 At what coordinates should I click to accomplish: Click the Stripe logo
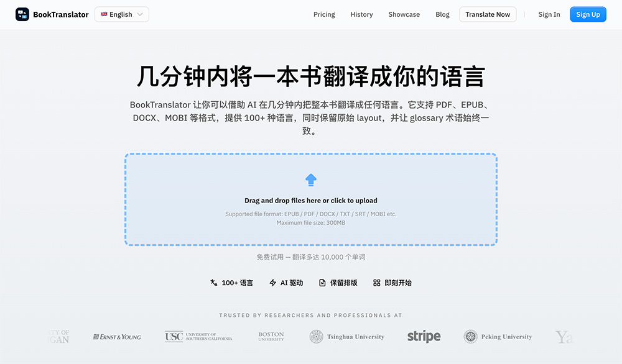pyautogui.click(x=424, y=336)
